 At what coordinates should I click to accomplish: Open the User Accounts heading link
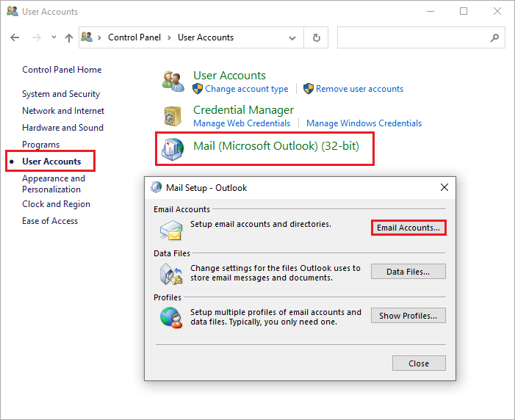tap(229, 76)
